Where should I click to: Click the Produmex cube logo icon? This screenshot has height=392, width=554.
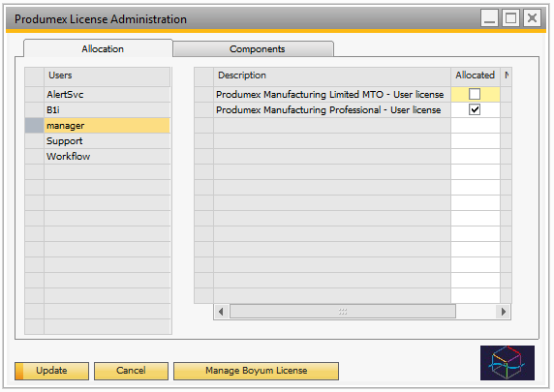507,363
